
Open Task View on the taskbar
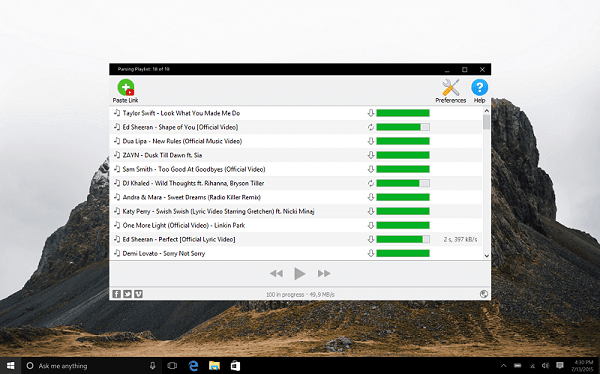click(x=172, y=366)
